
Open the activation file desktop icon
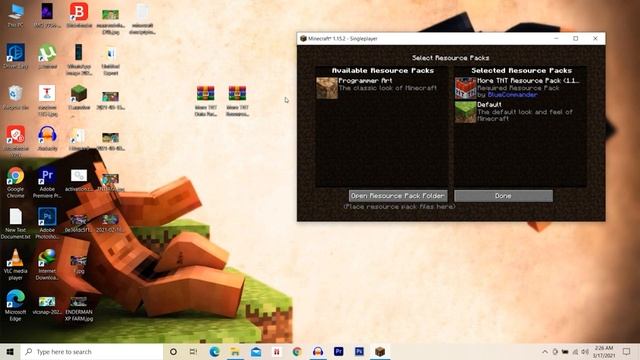(79, 180)
